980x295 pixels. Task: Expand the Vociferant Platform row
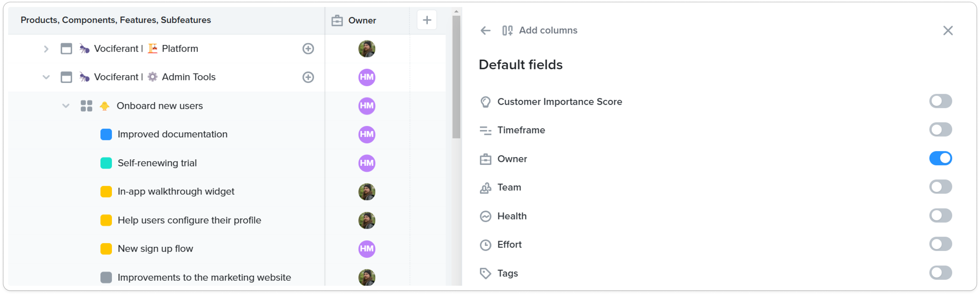46,49
